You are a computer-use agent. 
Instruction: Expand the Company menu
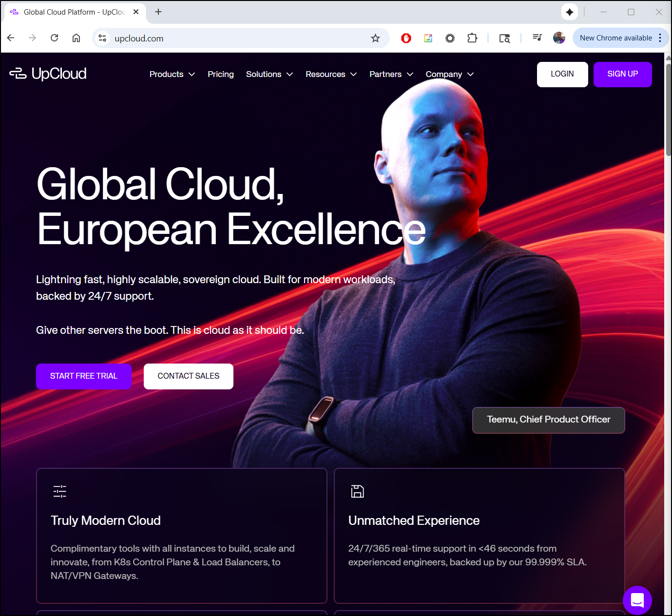(449, 74)
